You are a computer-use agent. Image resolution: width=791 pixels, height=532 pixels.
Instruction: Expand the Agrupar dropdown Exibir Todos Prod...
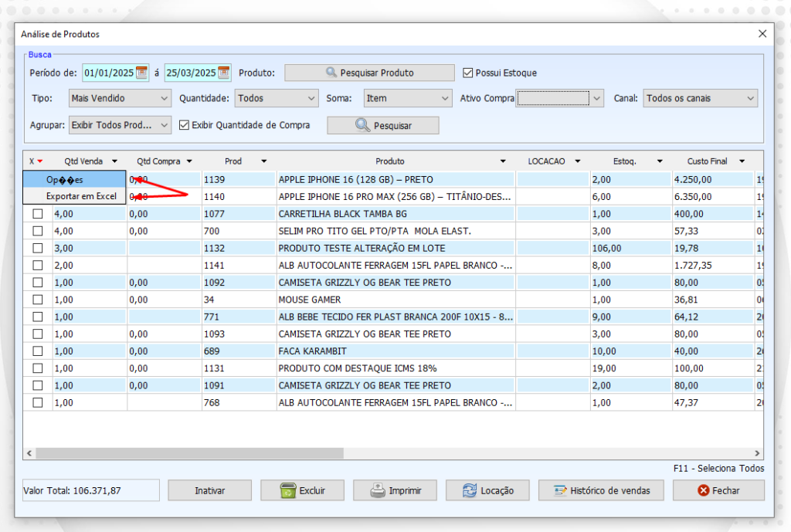click(x=120, y=125)
